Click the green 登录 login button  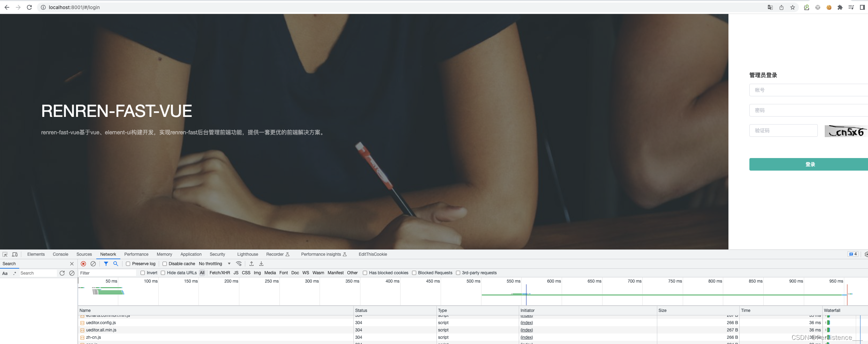(x=809, y=164)
